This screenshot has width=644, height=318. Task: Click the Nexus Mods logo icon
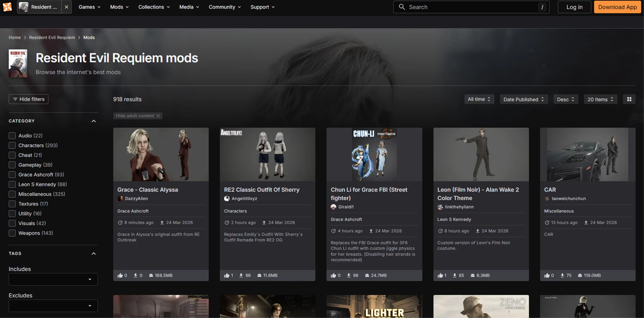pyautogui.click(x=7, y=7)
